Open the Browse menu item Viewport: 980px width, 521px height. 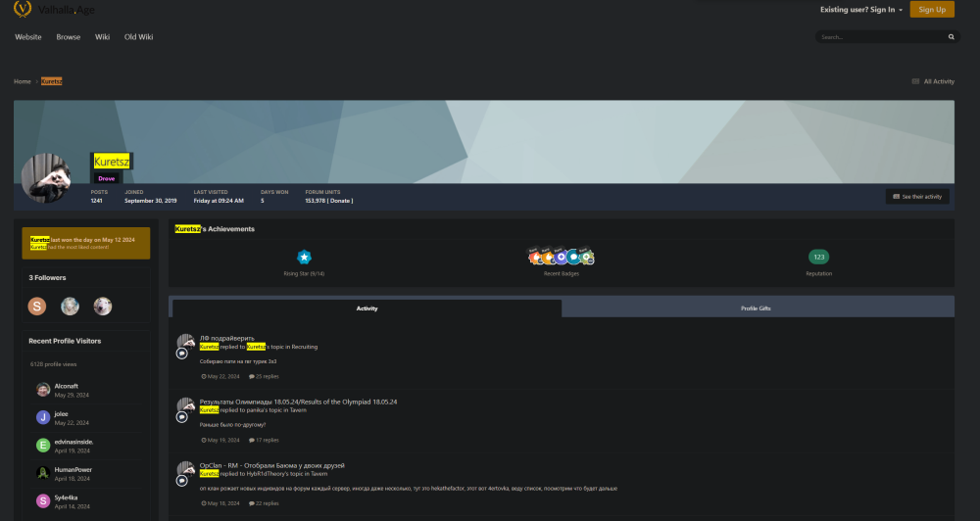pyautogui.click(x=69, y=37)
